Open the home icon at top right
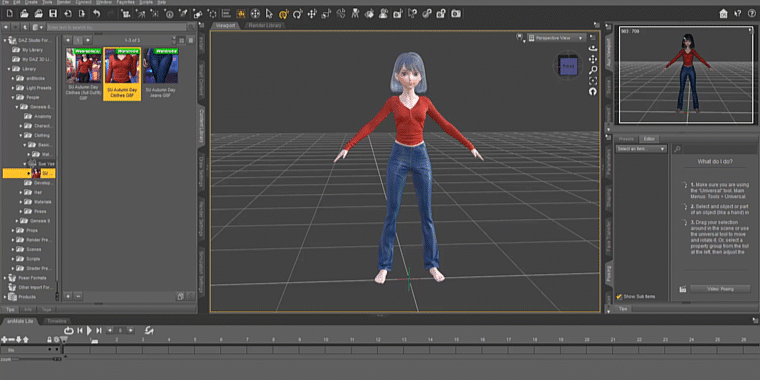 pos(723,14)
